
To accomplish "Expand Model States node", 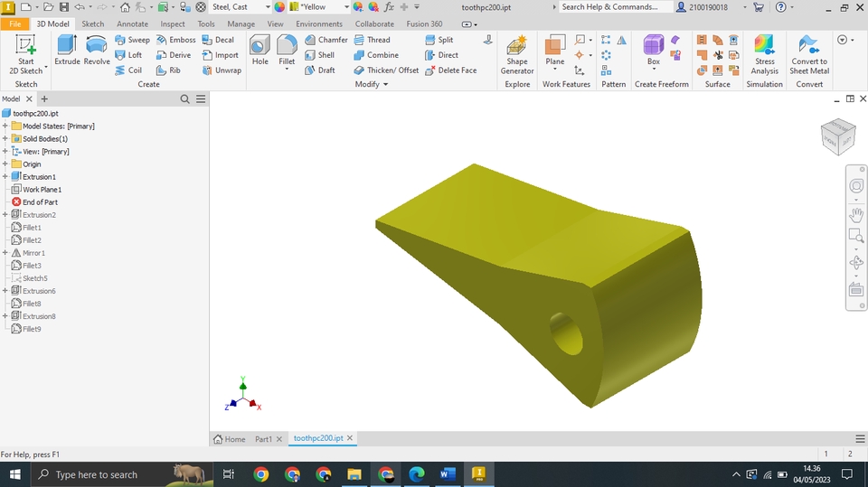I will tap(5, 126).
